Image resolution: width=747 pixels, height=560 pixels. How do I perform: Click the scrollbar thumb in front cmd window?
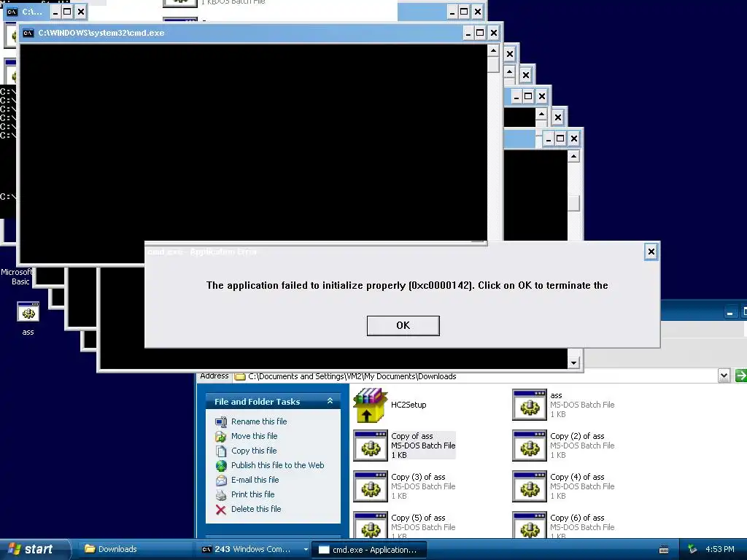click(493, 65)
